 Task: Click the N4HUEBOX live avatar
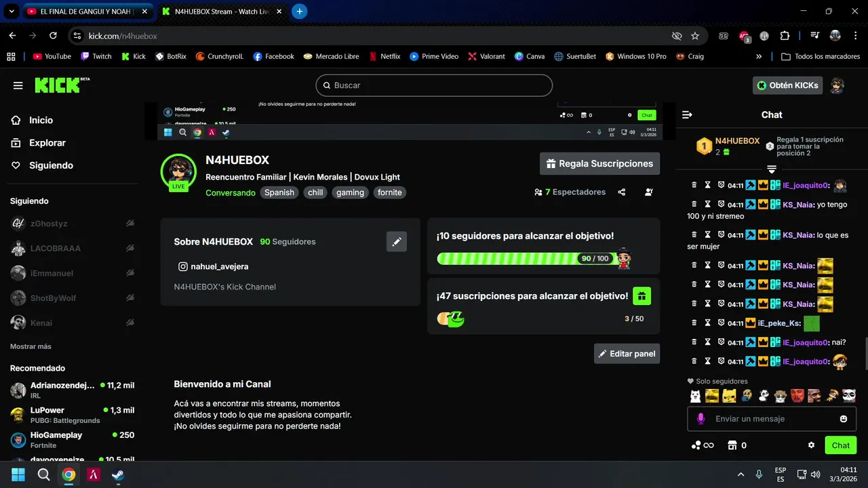pos(178,171)
